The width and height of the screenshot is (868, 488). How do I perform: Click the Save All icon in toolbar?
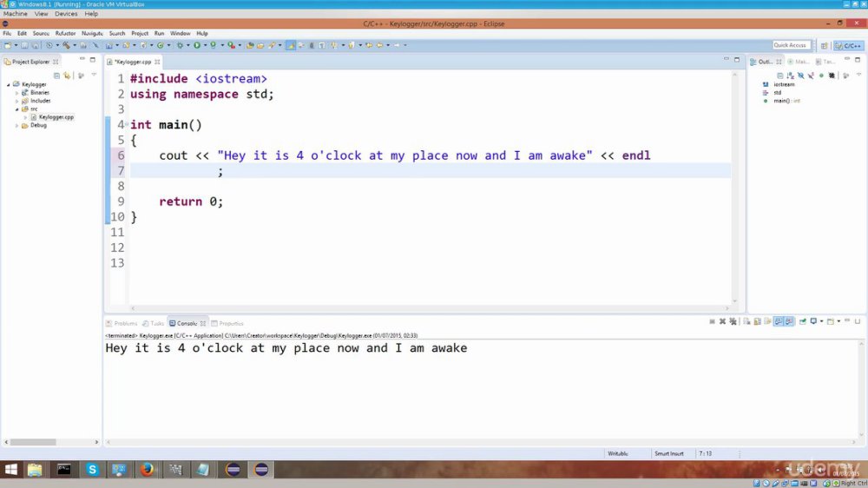click(x=35, y=45)
